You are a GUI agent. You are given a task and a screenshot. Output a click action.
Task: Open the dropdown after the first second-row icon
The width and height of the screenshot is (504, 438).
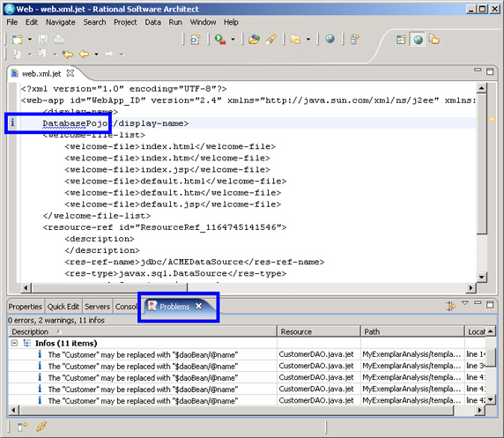(x=30, y=54)
